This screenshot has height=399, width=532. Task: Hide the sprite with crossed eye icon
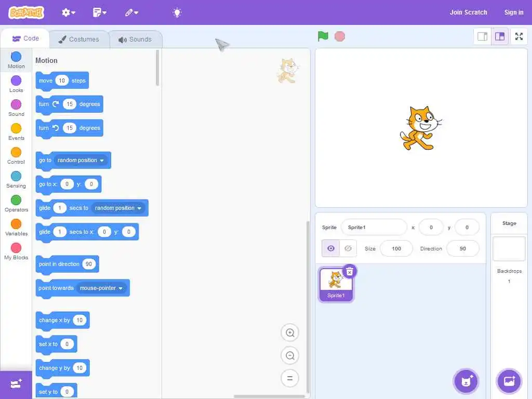[348, 248]
